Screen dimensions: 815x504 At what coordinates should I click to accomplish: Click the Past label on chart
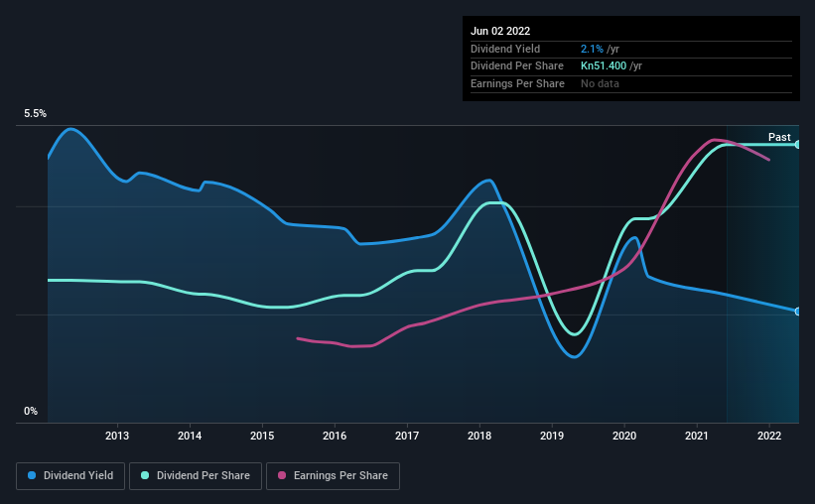coord(779,137)
